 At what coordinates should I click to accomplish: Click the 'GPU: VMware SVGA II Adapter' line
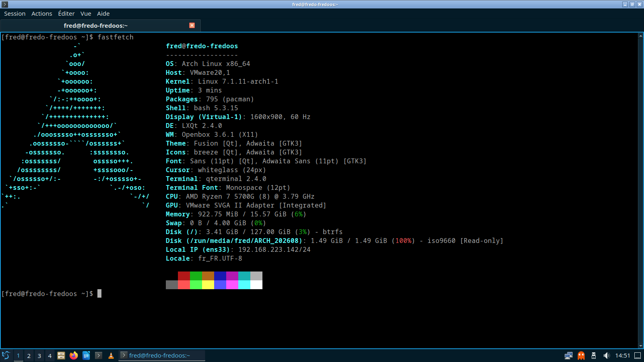(x=246, y=205)
